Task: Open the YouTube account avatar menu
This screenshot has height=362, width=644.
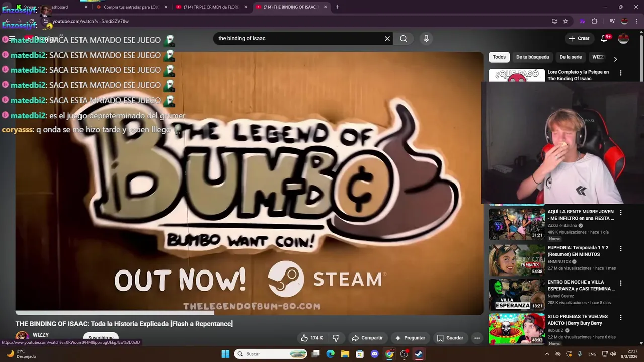Action: click(x=623, y=39)
